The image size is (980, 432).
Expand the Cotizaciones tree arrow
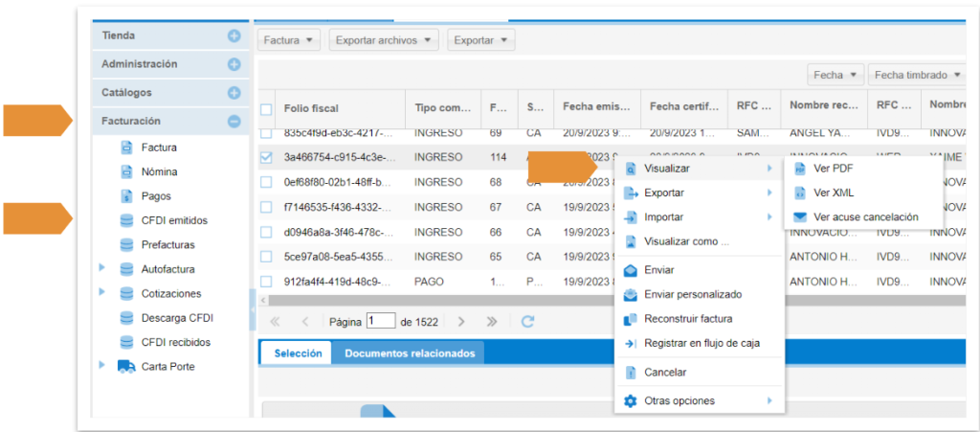101,292
